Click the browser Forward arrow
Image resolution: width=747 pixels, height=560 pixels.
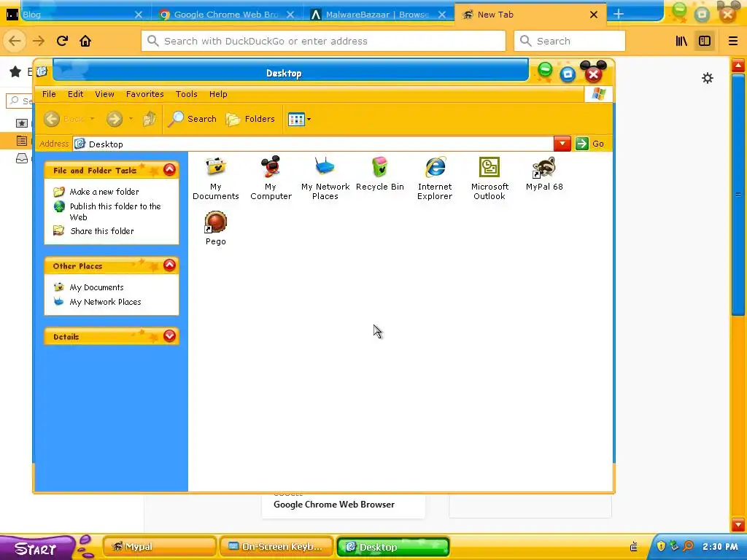pyautogui.click(x=39, y=41)
